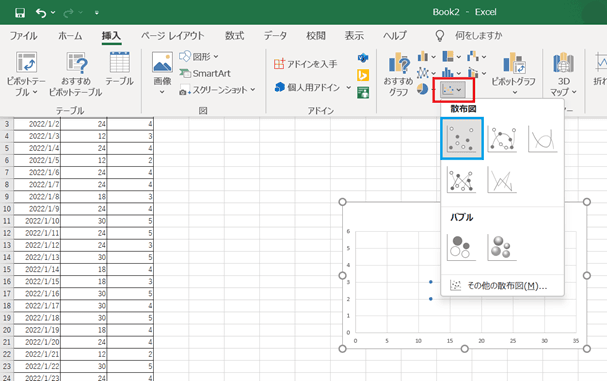Click the scatter chart dropdown button
Image resolution: width=607 pixels, height=381 pixels.
(453, 90)
